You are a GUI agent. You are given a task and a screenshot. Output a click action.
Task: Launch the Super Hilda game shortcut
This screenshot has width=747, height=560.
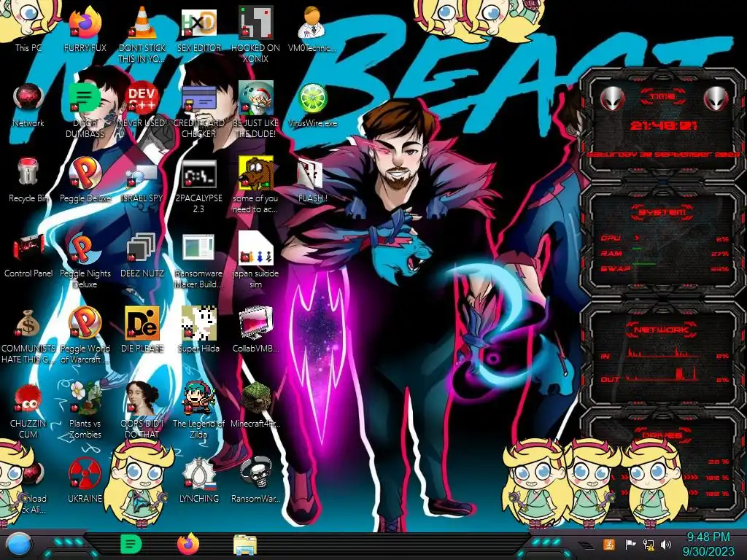(198, 330)
